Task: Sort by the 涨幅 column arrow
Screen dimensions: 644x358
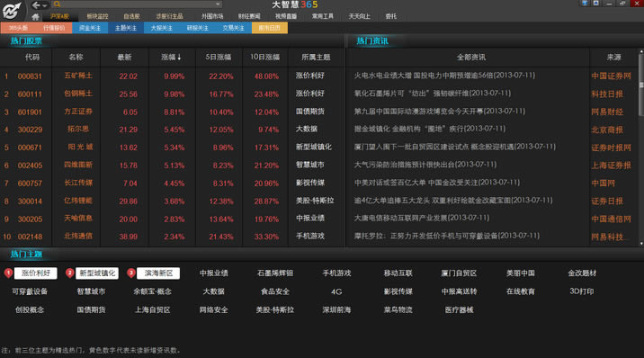Action: tap(179, 58)
